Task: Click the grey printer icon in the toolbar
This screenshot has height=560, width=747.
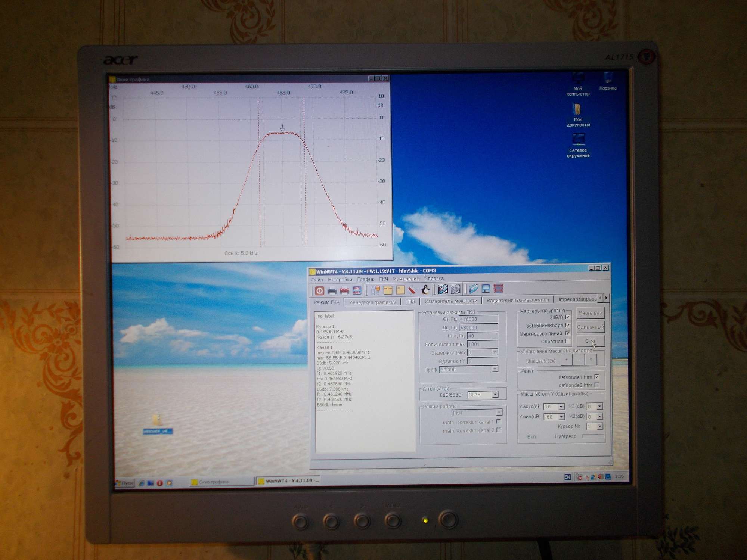Action: (x=332, y=290)
